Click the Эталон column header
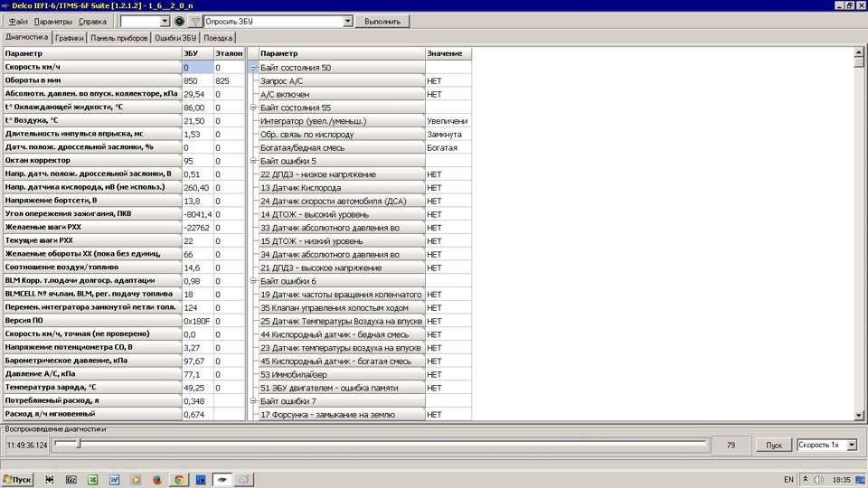This screenshot has height=488, width=868. click(x=229, y=53)
